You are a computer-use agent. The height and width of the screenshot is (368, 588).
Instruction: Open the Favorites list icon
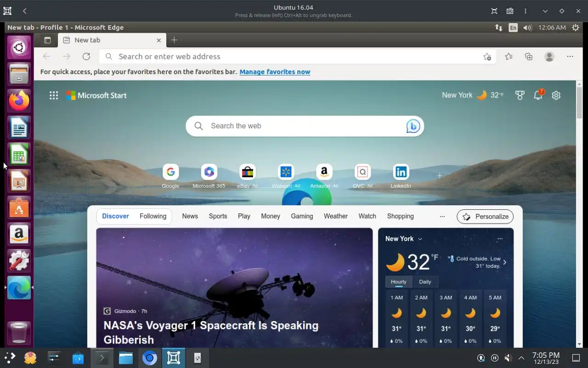tap(509, 57)
